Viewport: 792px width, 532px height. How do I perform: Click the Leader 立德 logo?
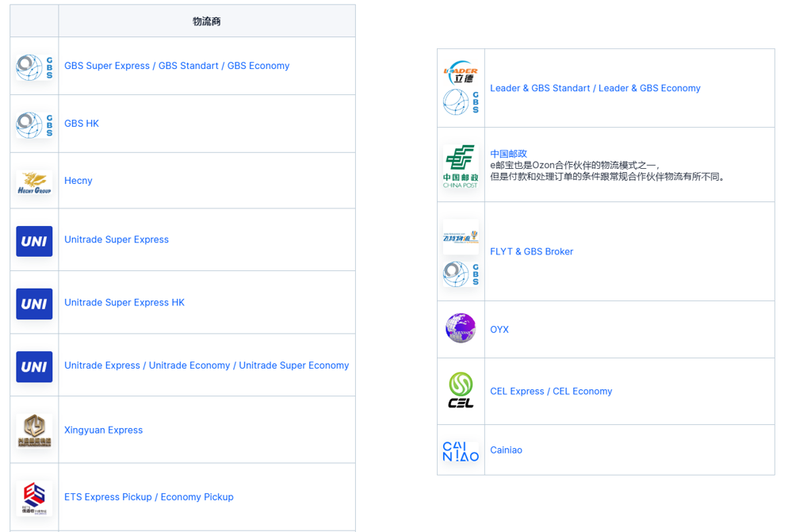(x=461, y=73)
